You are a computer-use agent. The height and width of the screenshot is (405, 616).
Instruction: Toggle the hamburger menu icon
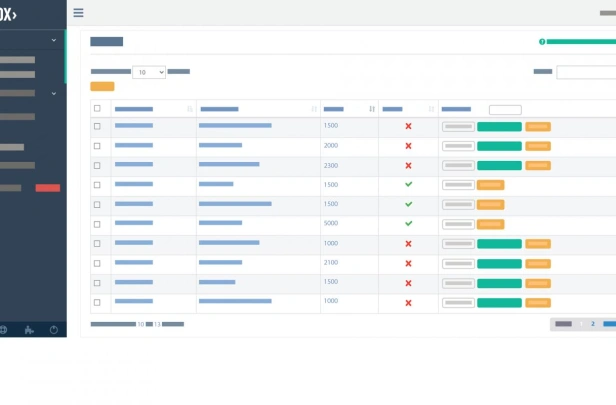(x=78, y=13)
